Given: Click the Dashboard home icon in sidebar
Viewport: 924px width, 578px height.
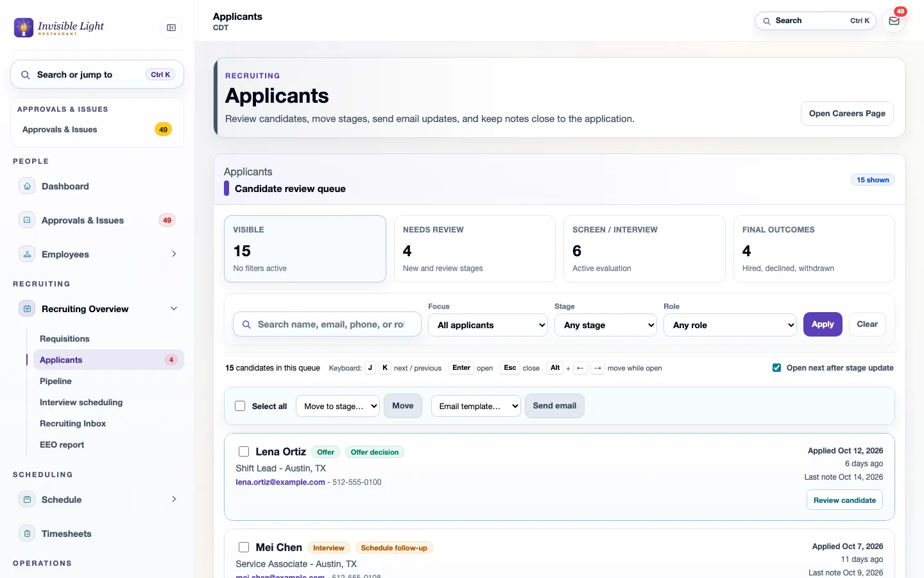Looking at the screenshot, I should point(27,186).
